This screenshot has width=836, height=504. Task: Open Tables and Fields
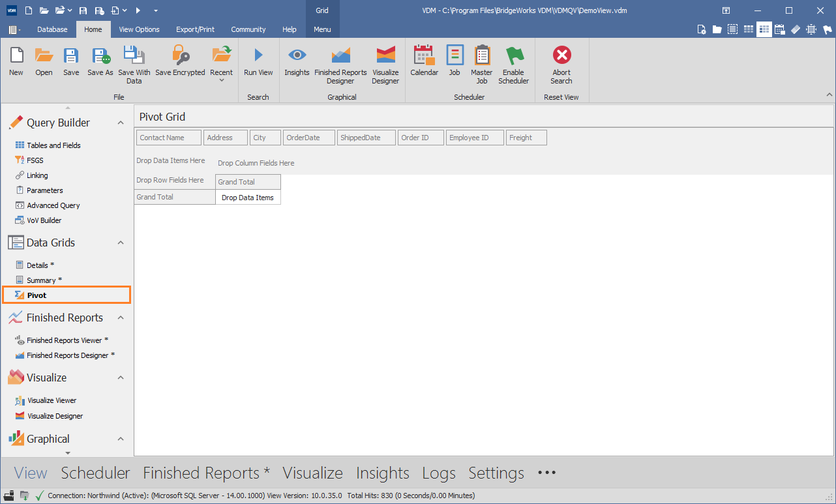[53, 145]
